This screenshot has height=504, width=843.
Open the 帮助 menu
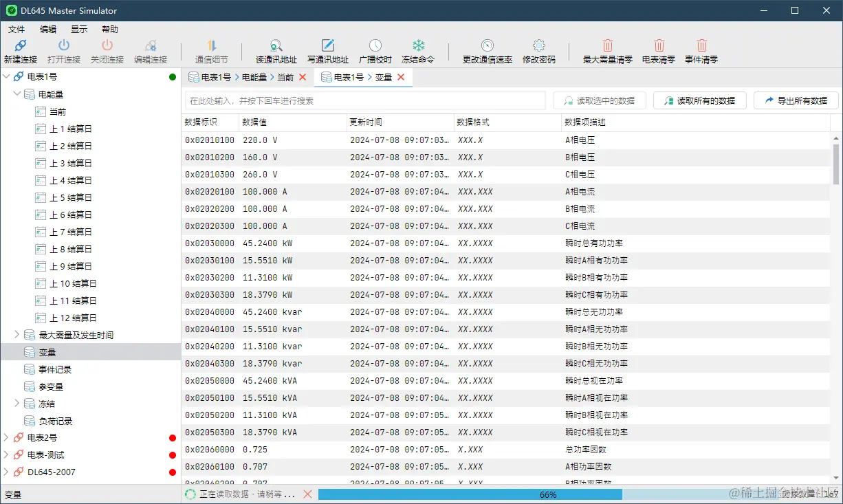[110, 30]
